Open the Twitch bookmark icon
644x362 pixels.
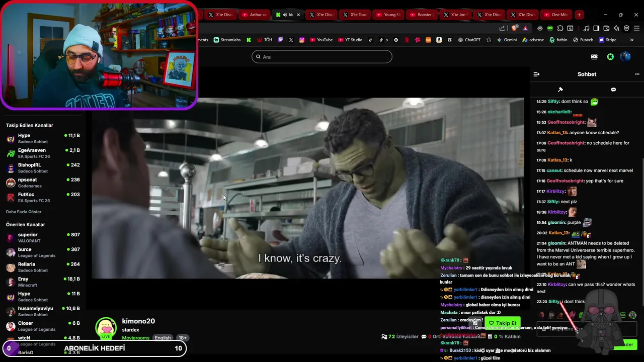tap(281, 40)
